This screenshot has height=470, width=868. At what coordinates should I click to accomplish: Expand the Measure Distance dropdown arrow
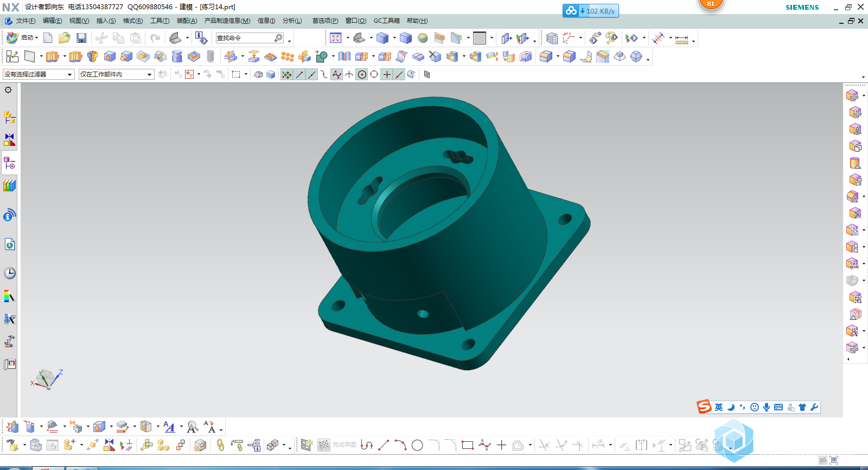[x=693, y=40]
